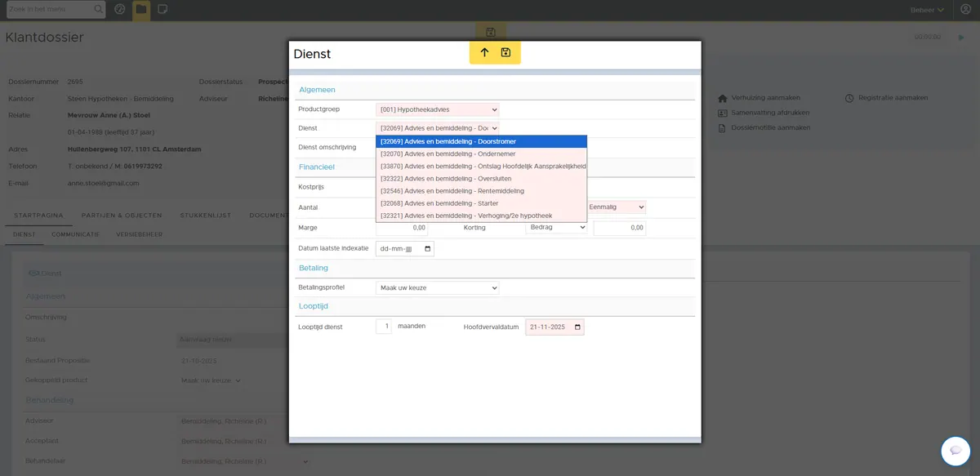
Task: Open calendar picker for Datum laatste indexatie
Action: tap(429, 249)
